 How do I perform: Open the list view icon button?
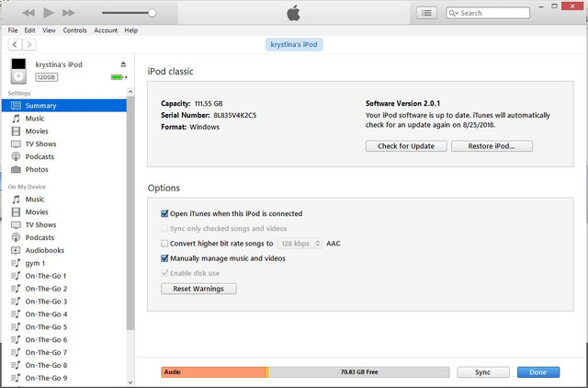pos(426,13)
